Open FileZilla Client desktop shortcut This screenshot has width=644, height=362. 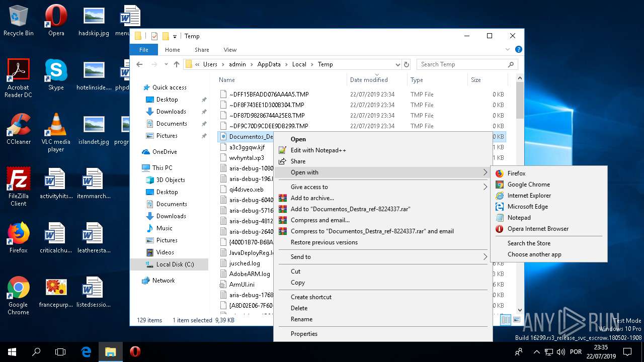pyautogui.click(x=19, y=187)
